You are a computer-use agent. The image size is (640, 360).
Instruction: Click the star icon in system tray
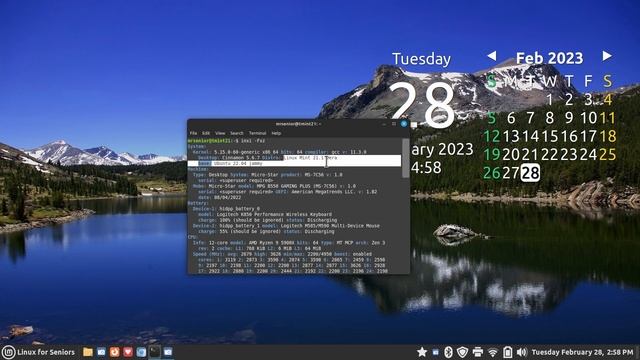[422, 352]
